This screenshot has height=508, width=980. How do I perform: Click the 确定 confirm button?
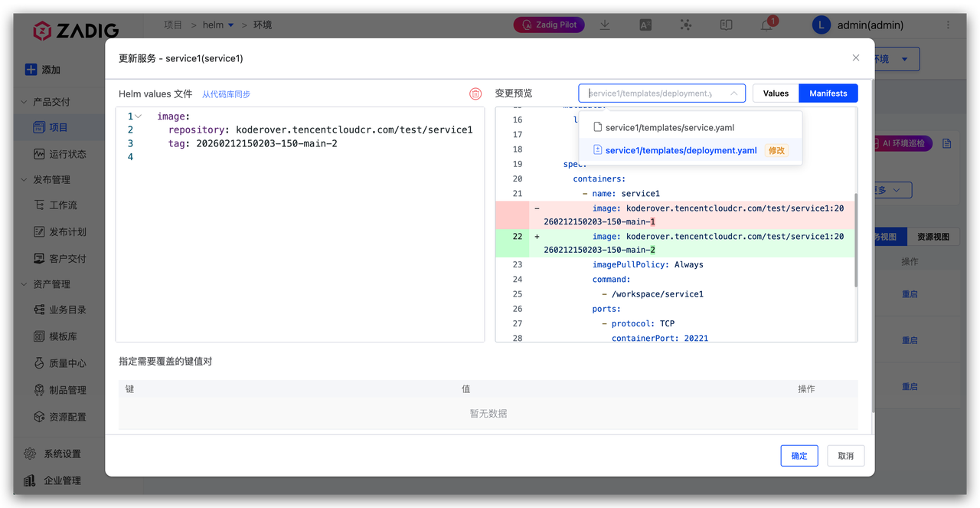pyautogui.click(x=799, y=456)
